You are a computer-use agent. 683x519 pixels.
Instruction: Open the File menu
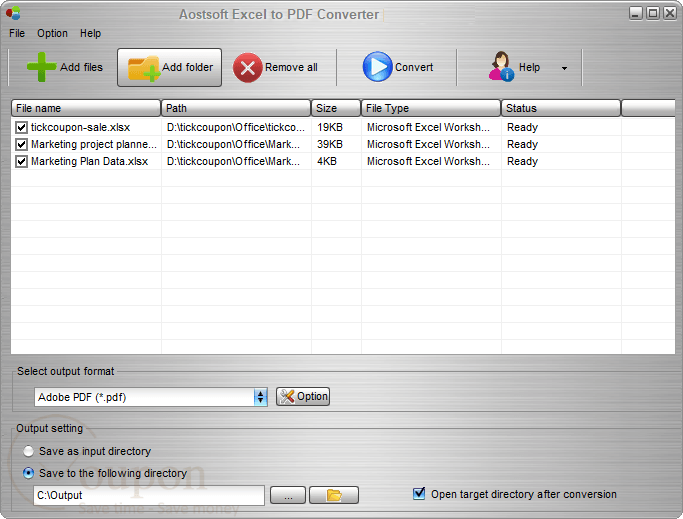(17, 33)
